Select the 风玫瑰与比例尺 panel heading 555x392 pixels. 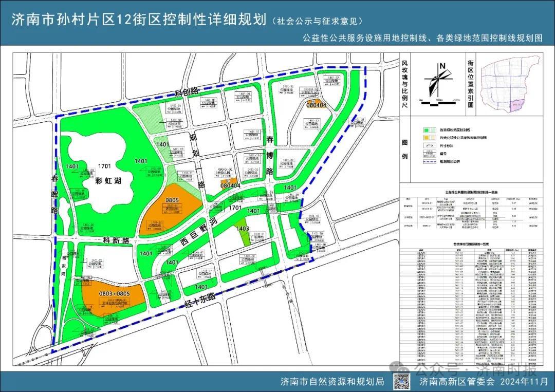pos(405,82)
